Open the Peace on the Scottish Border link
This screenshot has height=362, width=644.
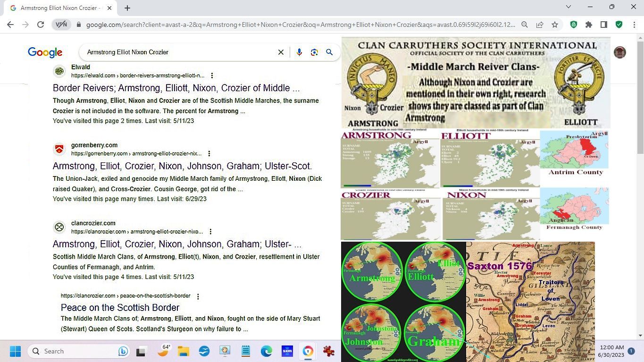[x=120, y=308]
